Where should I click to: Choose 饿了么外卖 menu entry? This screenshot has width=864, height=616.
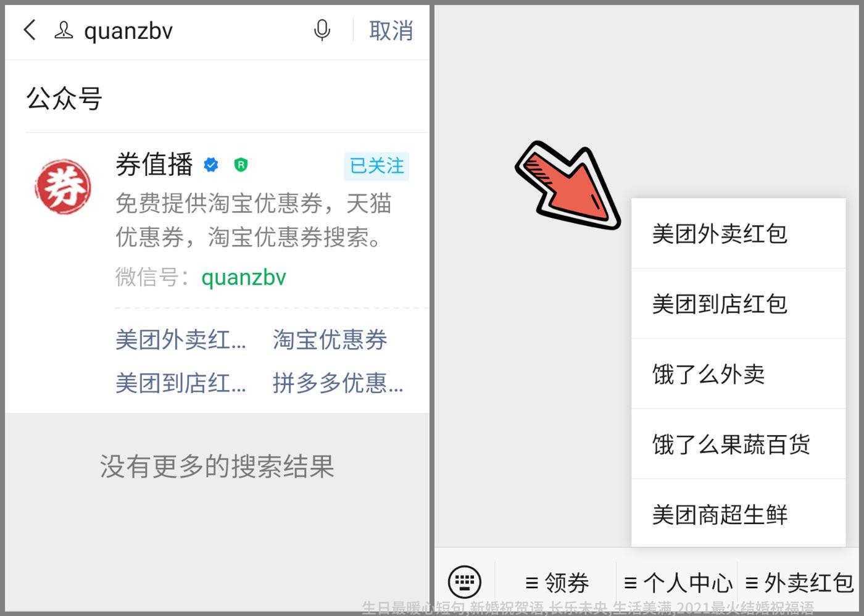click(738, 373)
